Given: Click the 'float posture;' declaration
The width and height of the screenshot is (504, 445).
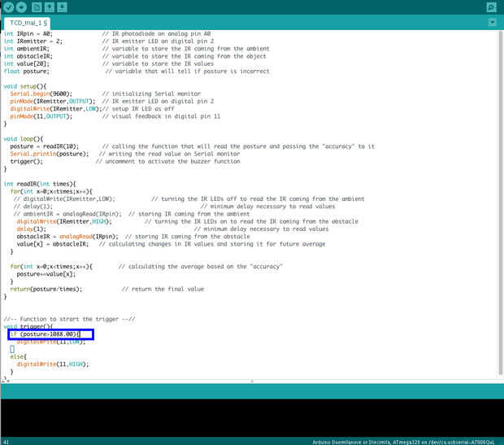Looking at the screenshot, I should [27, 71].
